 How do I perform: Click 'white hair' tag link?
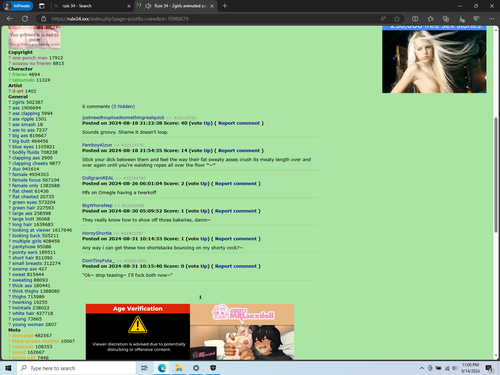point(23,313)
